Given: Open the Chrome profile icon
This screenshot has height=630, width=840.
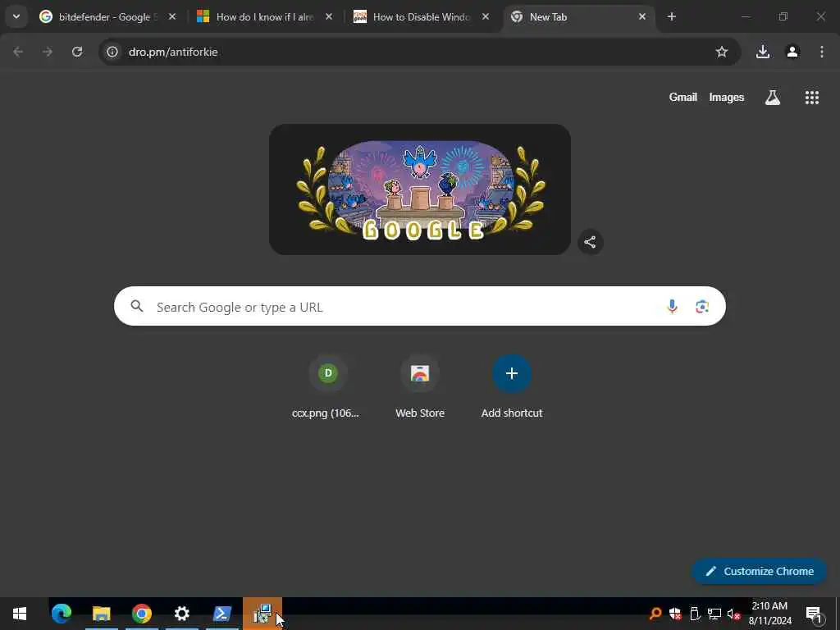Looking at the screenshot, I should pyautogui.click(x=792, y=52).
